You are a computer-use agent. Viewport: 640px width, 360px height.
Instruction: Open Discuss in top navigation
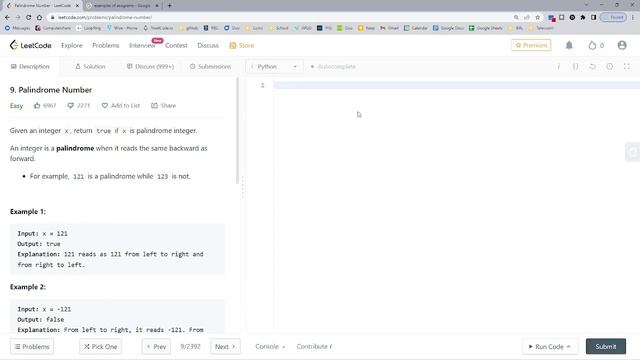pyautogui.click(x=208, y=45)
